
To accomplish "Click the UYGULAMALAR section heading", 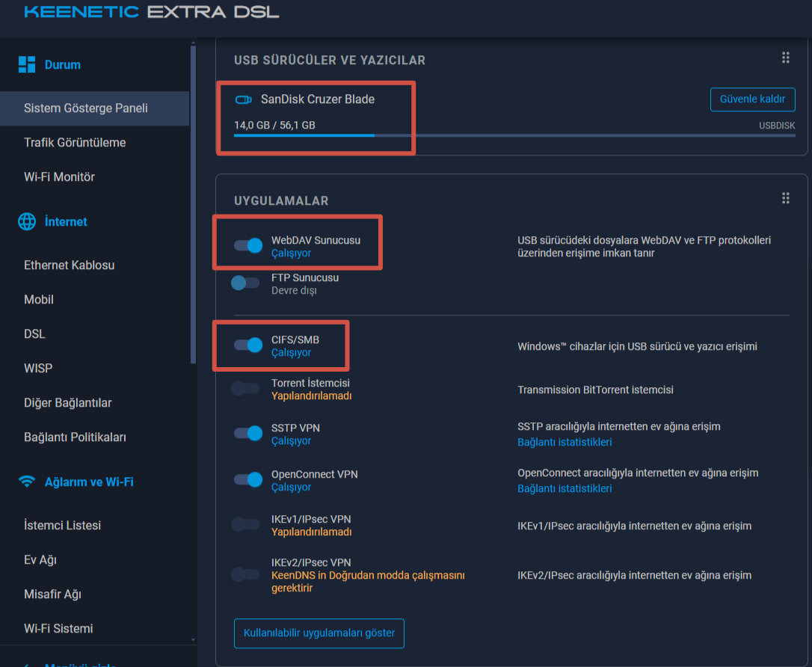I will pos(281,201).
